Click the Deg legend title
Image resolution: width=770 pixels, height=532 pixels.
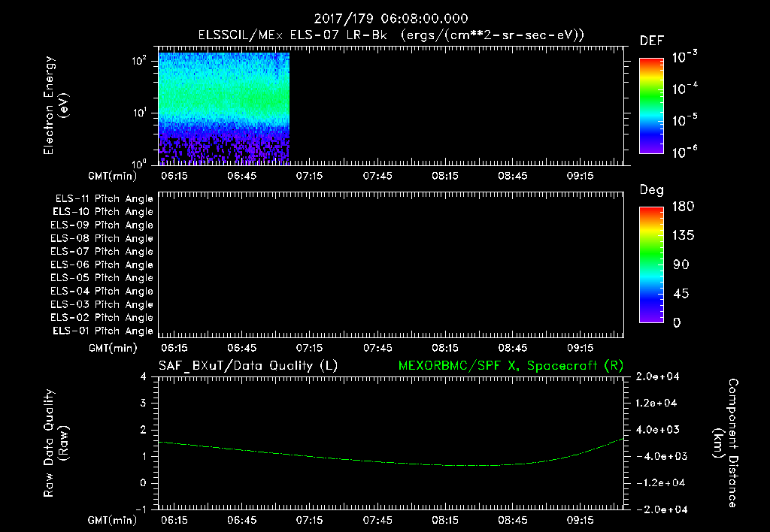pyautogui.click(x=652, y=190)
